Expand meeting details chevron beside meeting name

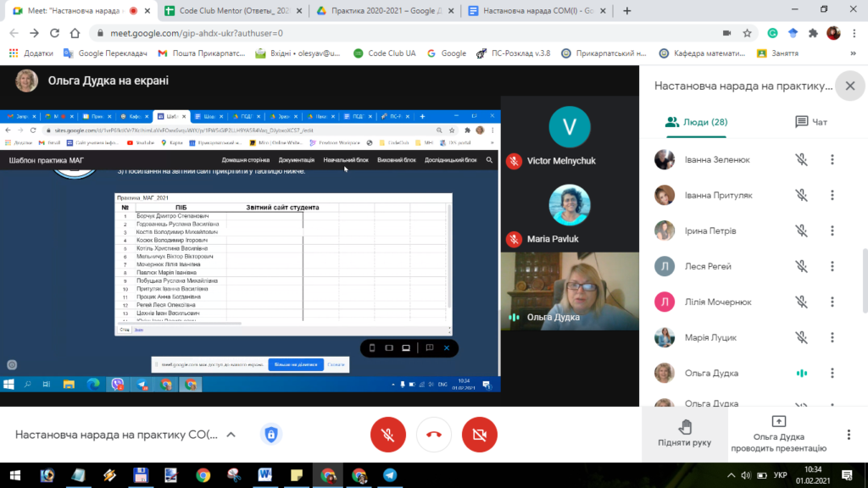click(230, 435)
